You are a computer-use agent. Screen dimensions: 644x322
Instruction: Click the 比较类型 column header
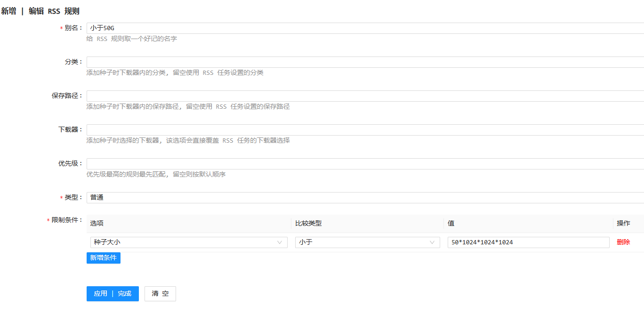click(x=308, y=224)
